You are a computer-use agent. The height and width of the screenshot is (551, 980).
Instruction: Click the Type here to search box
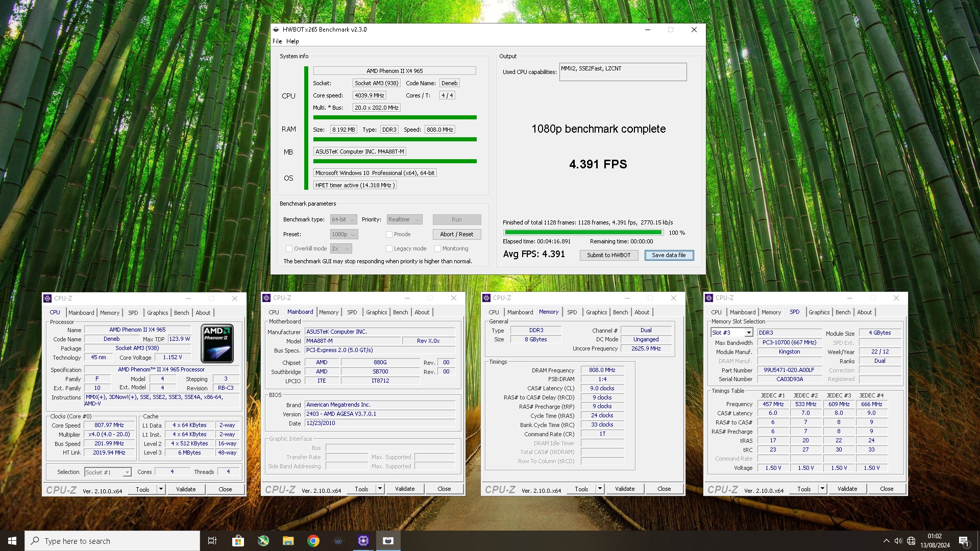pos(112,541)
